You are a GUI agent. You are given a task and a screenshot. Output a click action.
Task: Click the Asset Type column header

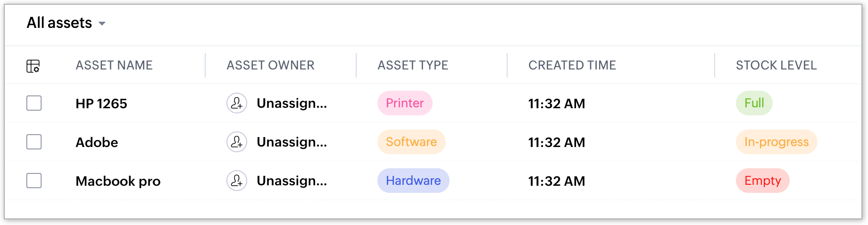click(413, 65)
